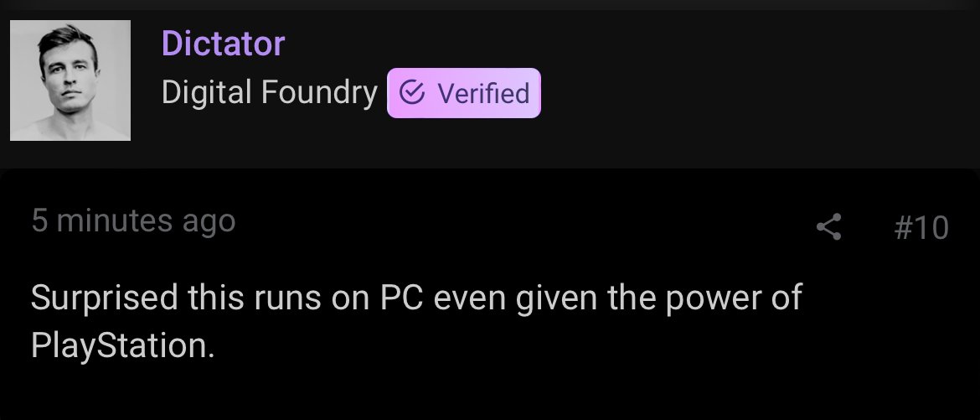
Task: Open the #10 post permalink
Action: [921, 227]
